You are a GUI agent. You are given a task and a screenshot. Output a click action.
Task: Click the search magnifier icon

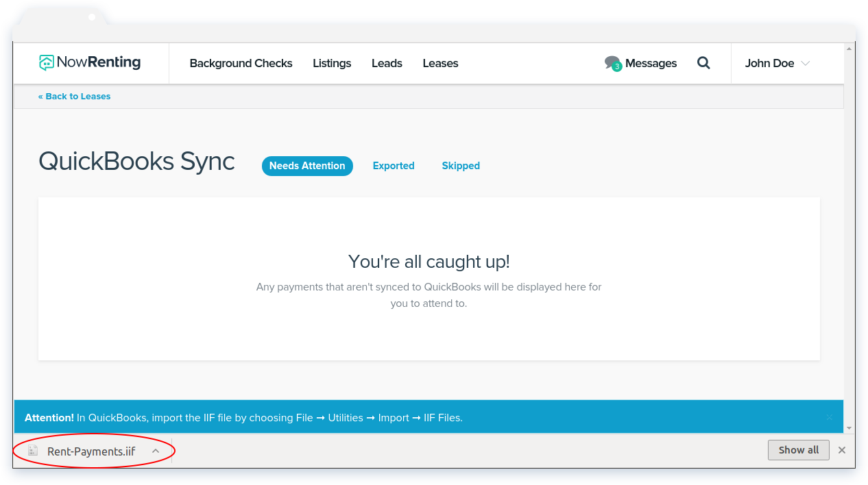coord(703,63)
